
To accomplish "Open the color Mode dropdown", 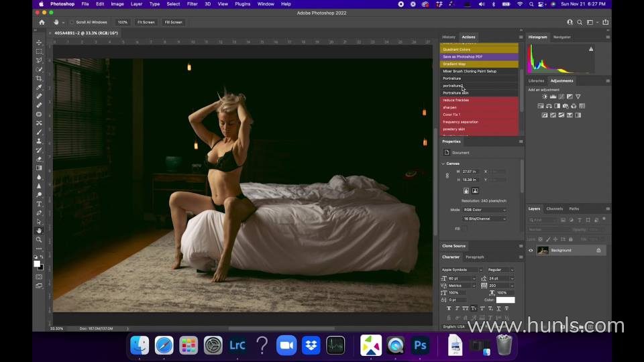I will coord(484,210).
